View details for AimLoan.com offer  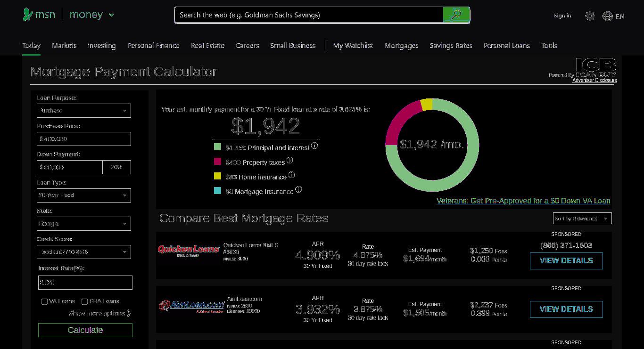point(566,309)
